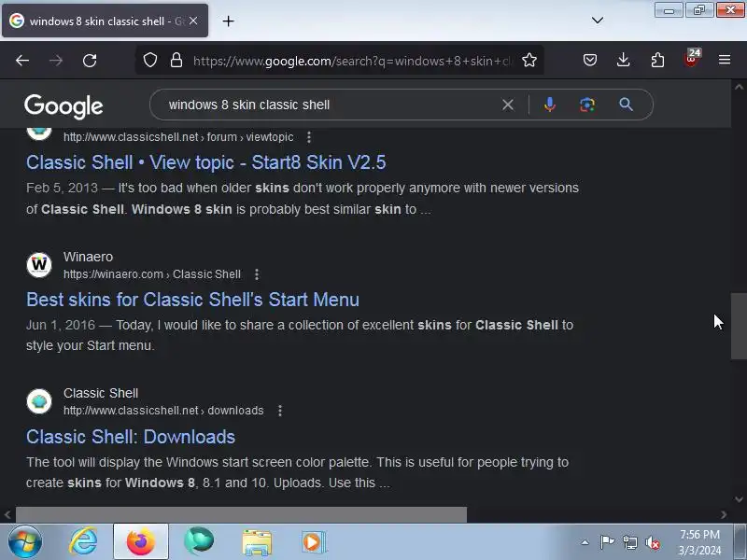Screen dimensions: 747x560
Task: Click the classicshell.net › downloads URL text
Action: tap(163, 411)
